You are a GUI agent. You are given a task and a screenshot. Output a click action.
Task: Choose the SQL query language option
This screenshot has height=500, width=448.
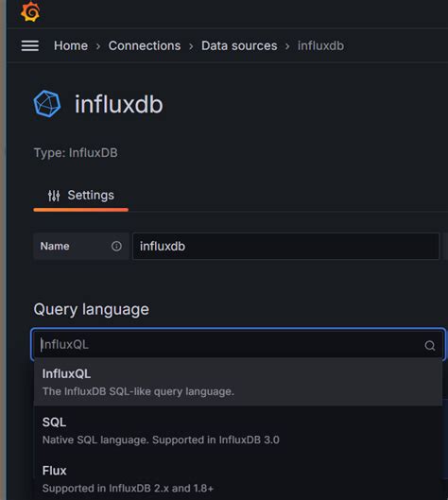coord(238,430)
